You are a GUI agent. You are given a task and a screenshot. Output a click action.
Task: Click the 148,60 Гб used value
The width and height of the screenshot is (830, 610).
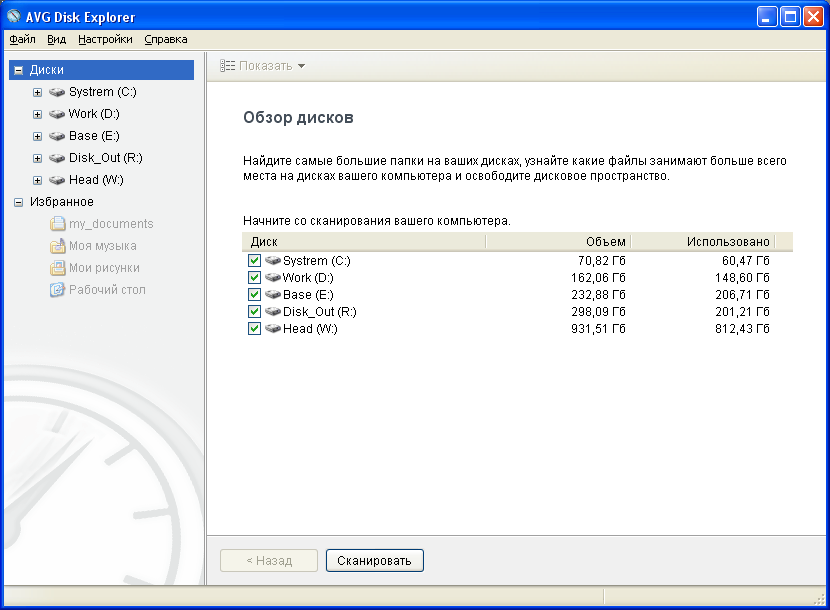742,277
